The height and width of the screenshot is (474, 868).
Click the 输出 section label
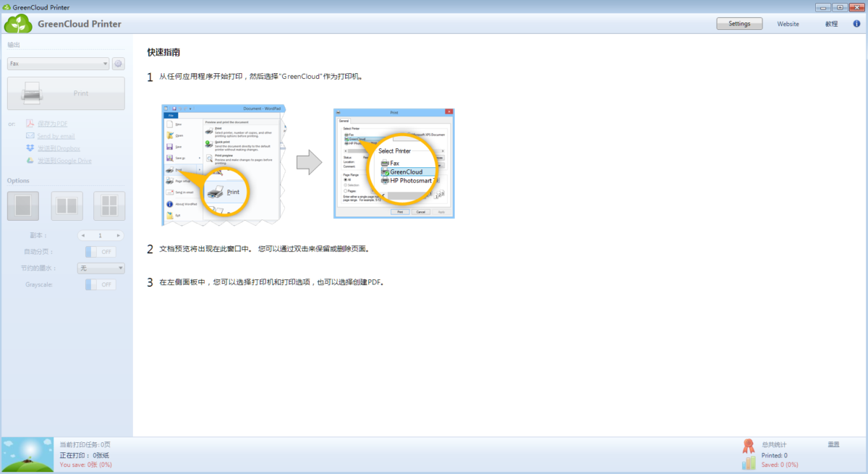(14, 45)
